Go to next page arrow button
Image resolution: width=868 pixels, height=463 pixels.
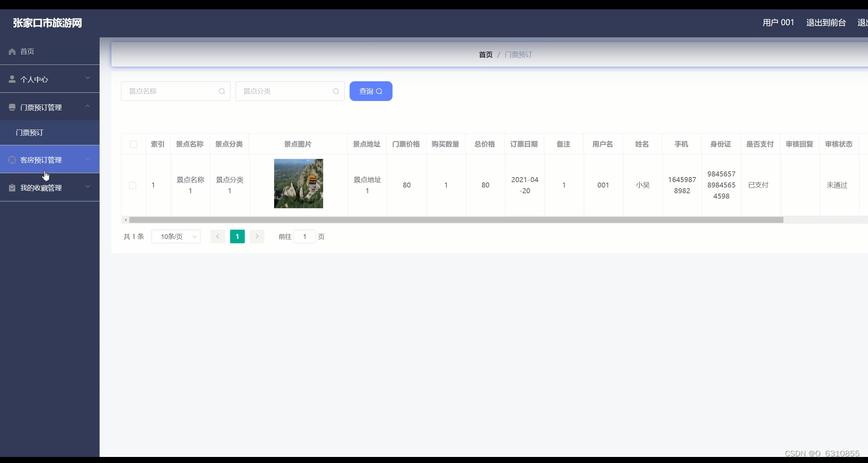click(257, 236)
